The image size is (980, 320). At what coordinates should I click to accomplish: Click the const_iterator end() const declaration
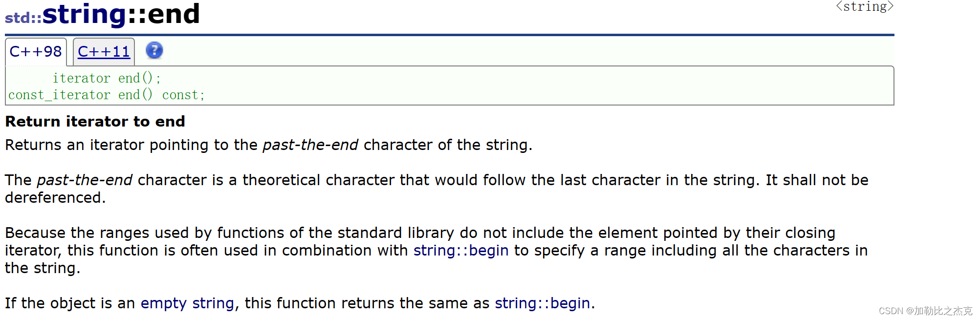tap(106, 94)
